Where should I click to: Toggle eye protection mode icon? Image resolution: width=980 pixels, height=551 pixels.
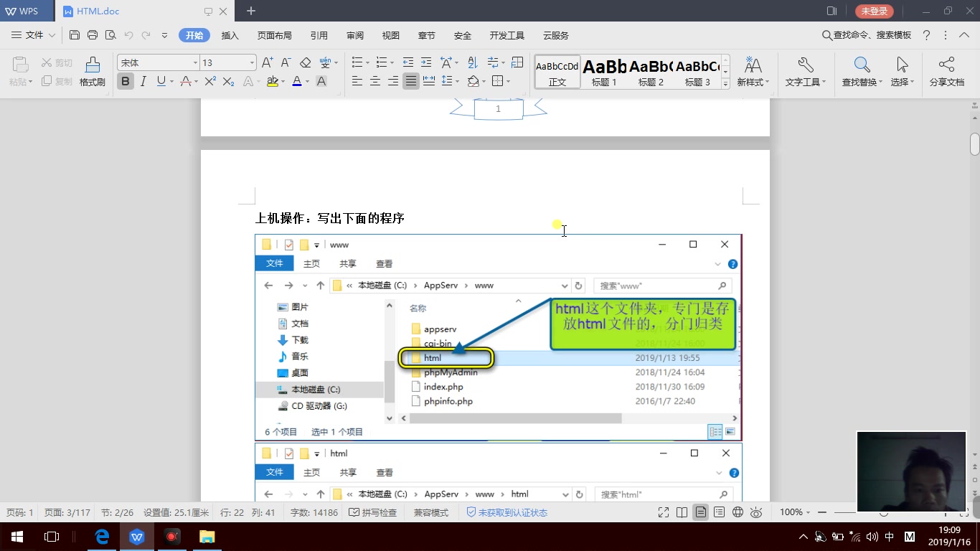(x=755, y=512)
